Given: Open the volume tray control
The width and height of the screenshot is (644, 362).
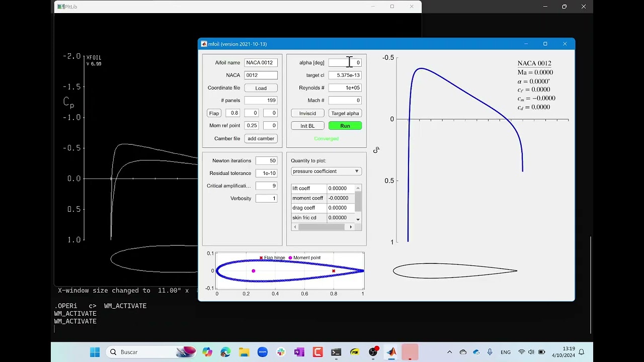Looking at the screenshot, I should (531, 352).
